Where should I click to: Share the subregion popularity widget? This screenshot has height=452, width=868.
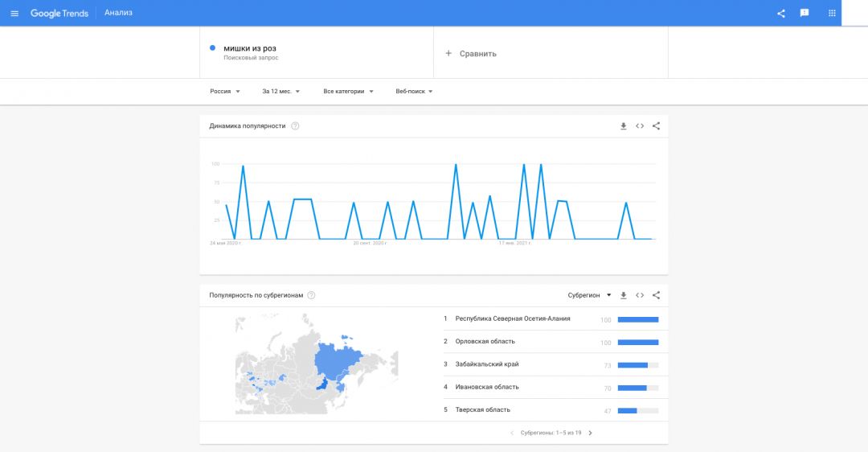pyautogui.click(x=656, y=295)
